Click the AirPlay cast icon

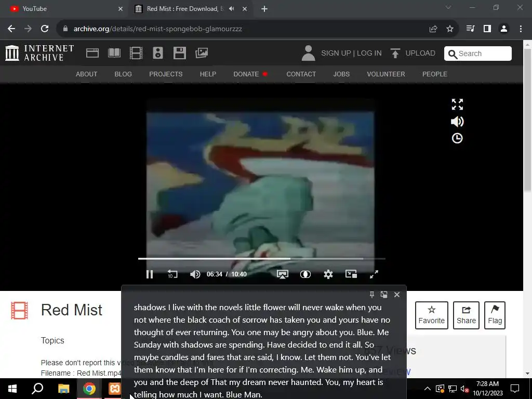tap(282, 274)
